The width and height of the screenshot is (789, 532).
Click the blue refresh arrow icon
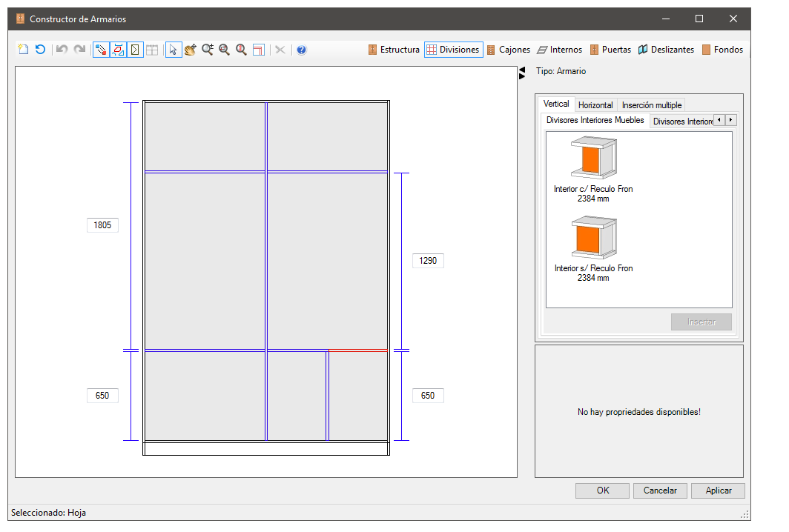(40, 50)
